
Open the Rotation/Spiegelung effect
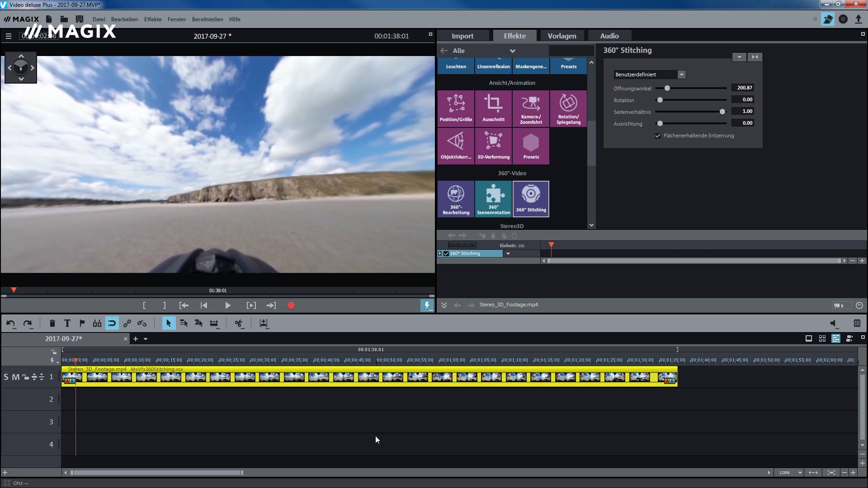(568, 108)
